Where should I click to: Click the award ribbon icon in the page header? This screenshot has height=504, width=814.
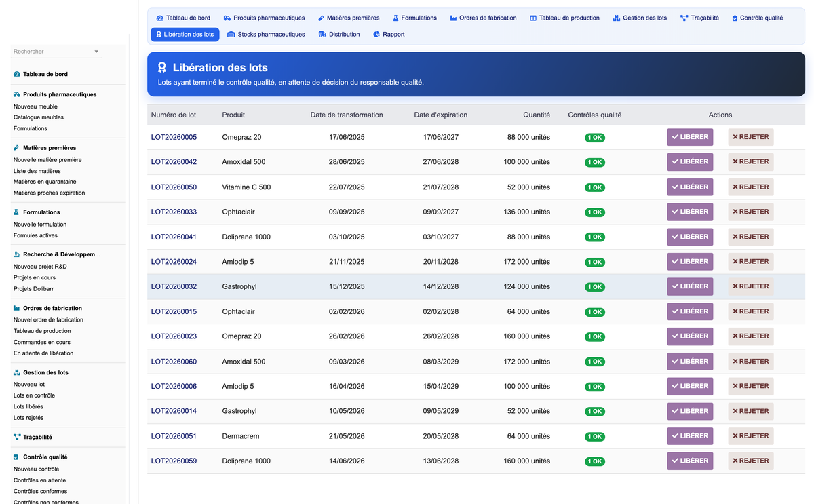click(162, 67)
